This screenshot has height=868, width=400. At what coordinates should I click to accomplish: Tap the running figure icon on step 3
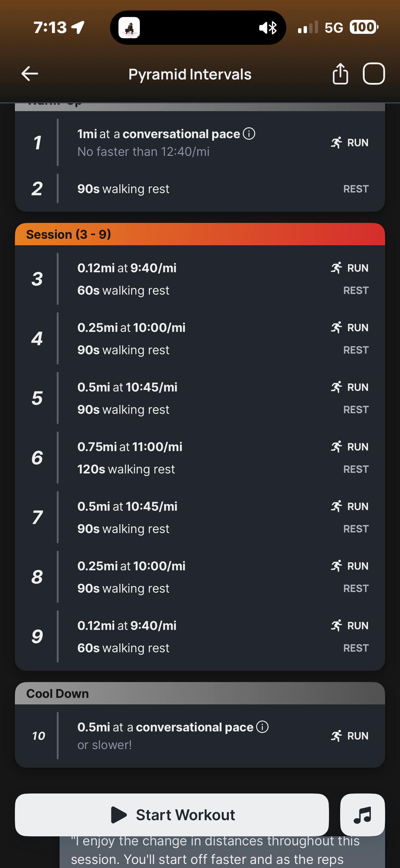coord(336,268)
